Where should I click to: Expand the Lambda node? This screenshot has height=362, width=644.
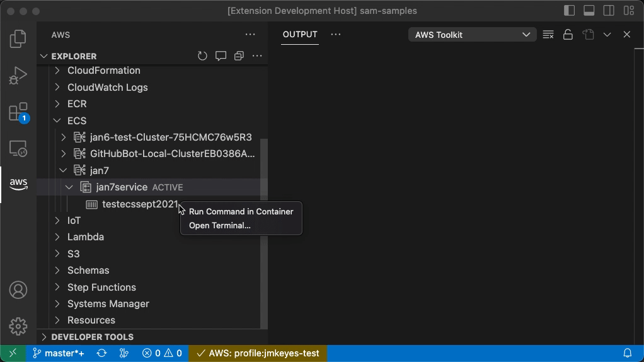coord(57,236)
